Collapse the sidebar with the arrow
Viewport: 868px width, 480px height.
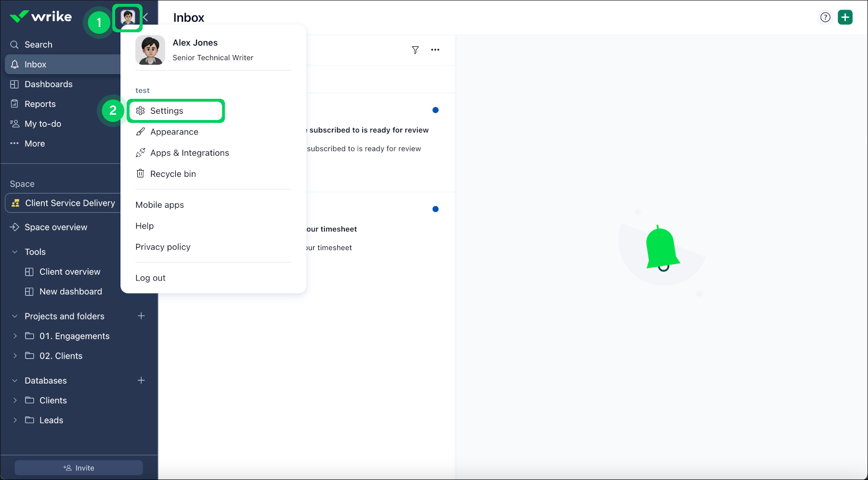tap(145, 17)
